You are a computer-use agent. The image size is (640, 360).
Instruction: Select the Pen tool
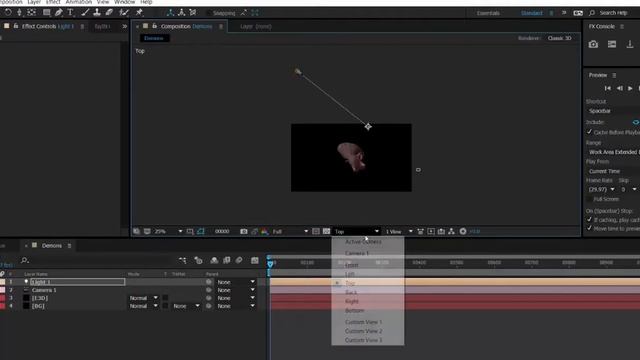tap(58, 12)
